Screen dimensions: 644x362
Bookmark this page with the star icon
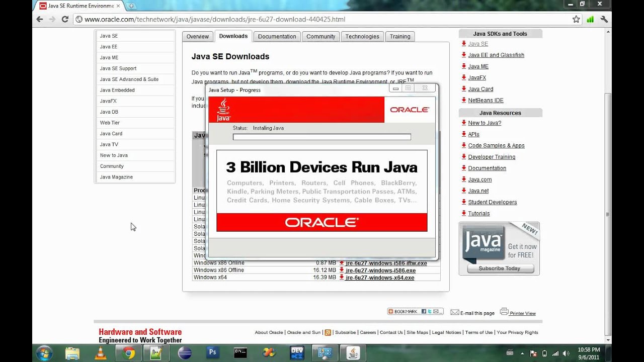click(x=576, y=19)
